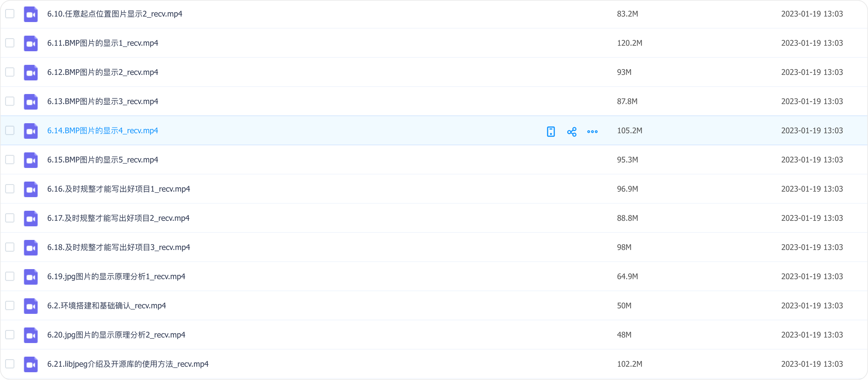Open file 6.15.BMP图片的显示5_recv.mp4
This screenshot has height=380, width=868.
[x=102, y=160]
